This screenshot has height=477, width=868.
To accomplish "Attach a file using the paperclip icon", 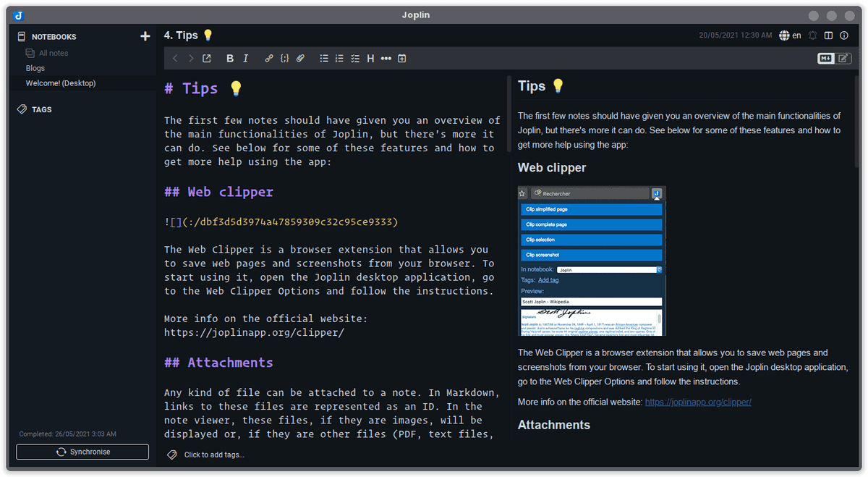I will click(x=300, y=59).
